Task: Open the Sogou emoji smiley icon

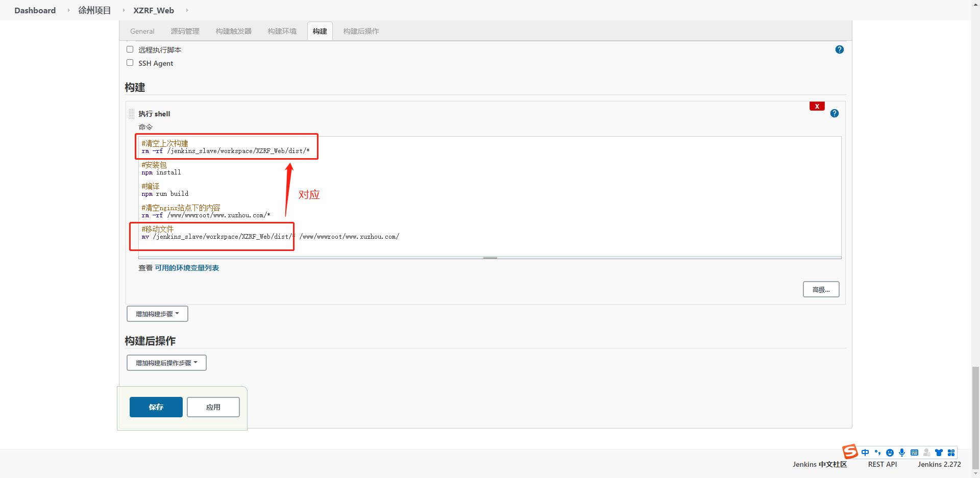Action: point(890,452)
